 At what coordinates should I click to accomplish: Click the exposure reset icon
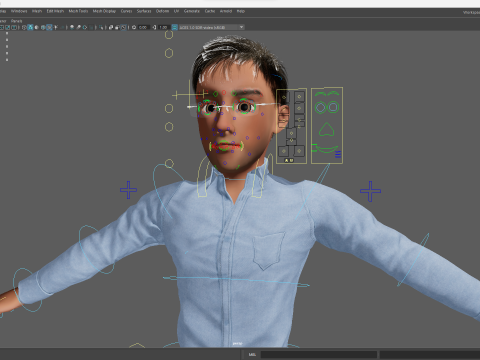tap(134, 27)
